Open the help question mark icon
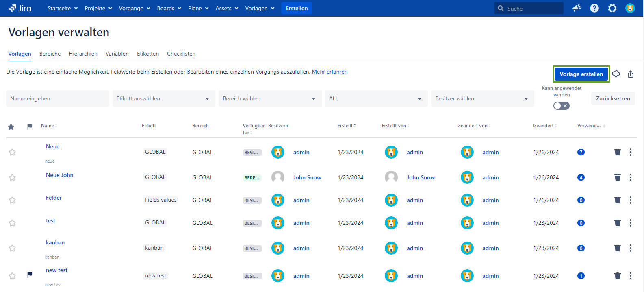This screenshot has width=644, height=292. [x=594, y=8]
